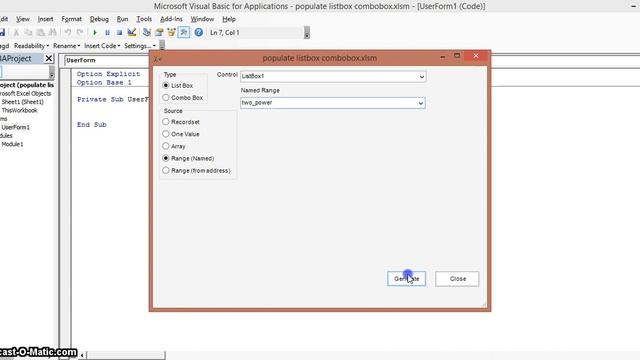
Task: Click the blue Help question icon
Action: 198,32
